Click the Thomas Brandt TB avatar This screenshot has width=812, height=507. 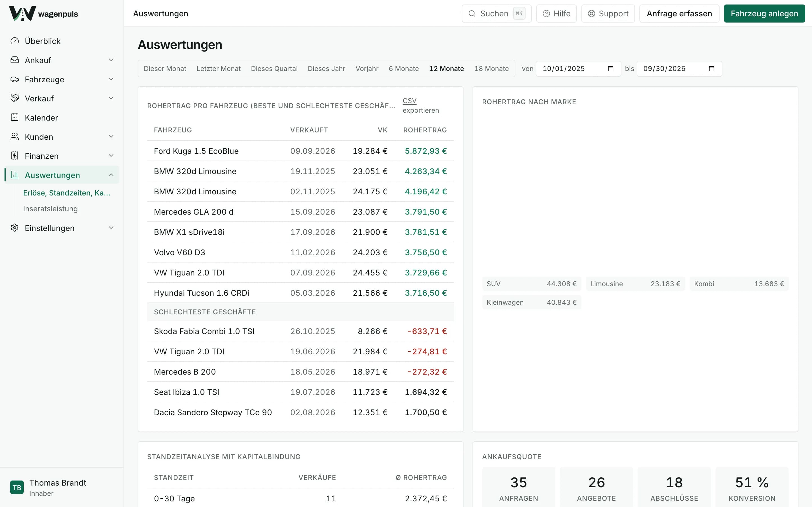point(17,487)
